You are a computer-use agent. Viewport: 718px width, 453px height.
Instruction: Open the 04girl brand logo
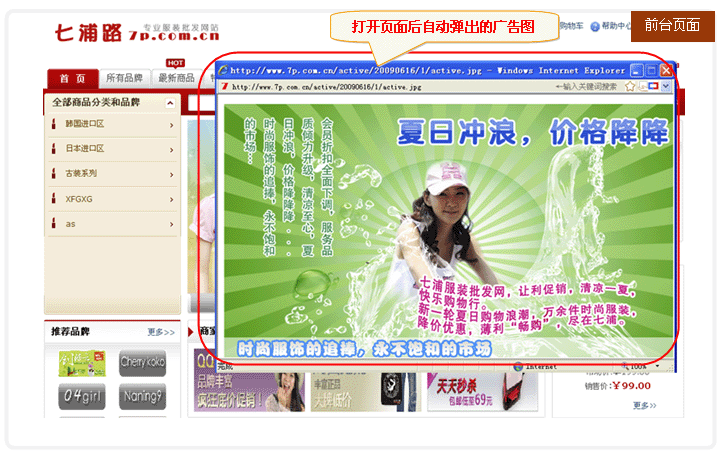(82, 396)
